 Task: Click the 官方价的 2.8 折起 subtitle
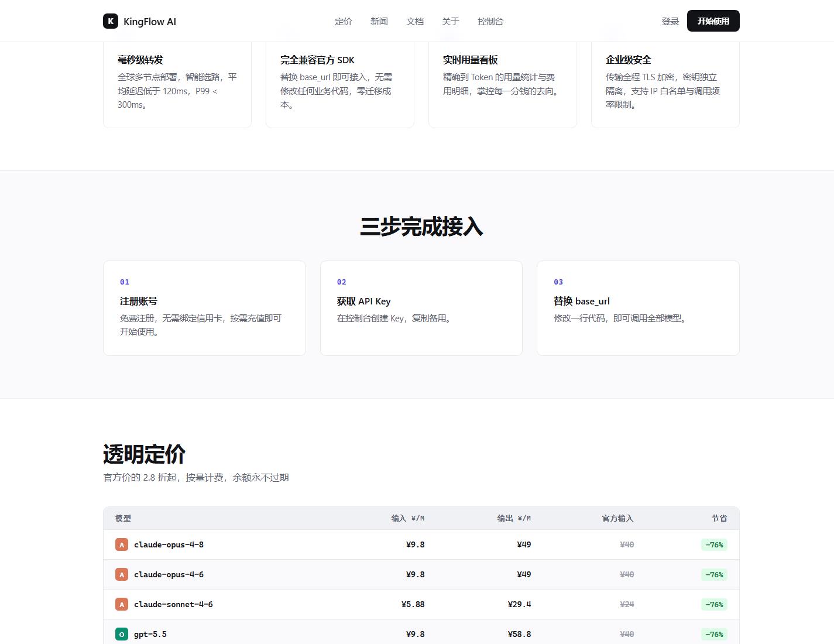click(196, 478)
